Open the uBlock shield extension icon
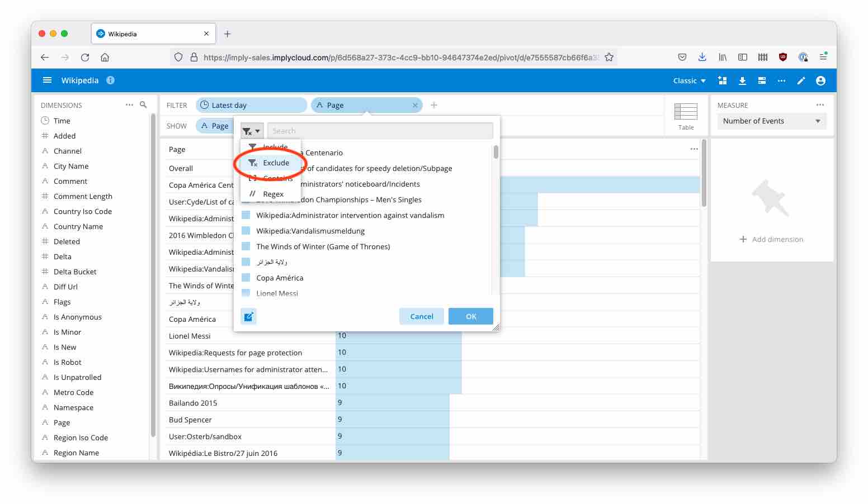The image size is (868, 504). click(x=783, y=57)
